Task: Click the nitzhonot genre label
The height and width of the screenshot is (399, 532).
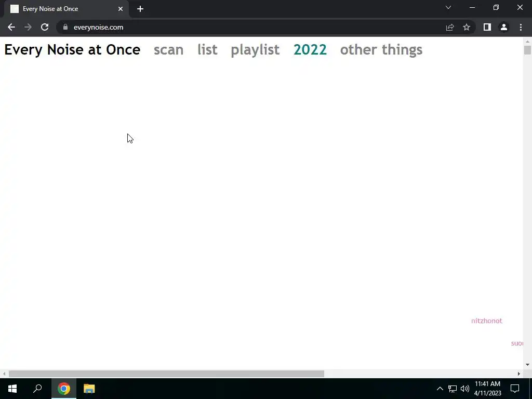Action: pos(486,321)
